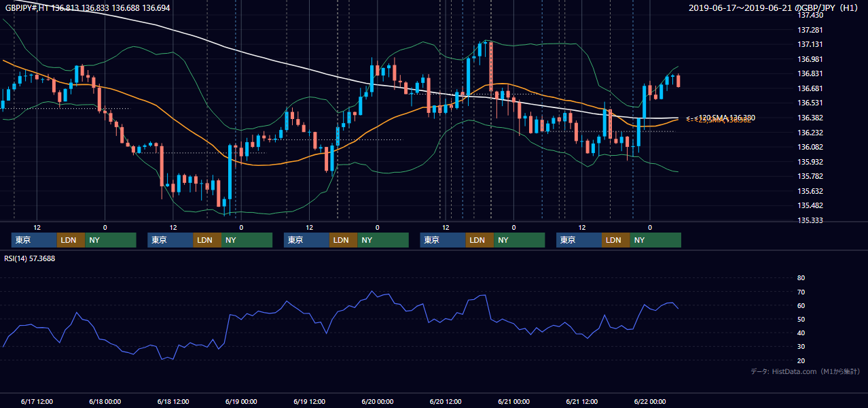This screenshot has height=408, width=868.
Task: Click the 135.482 price axis label
Action: tap(811, 205)
